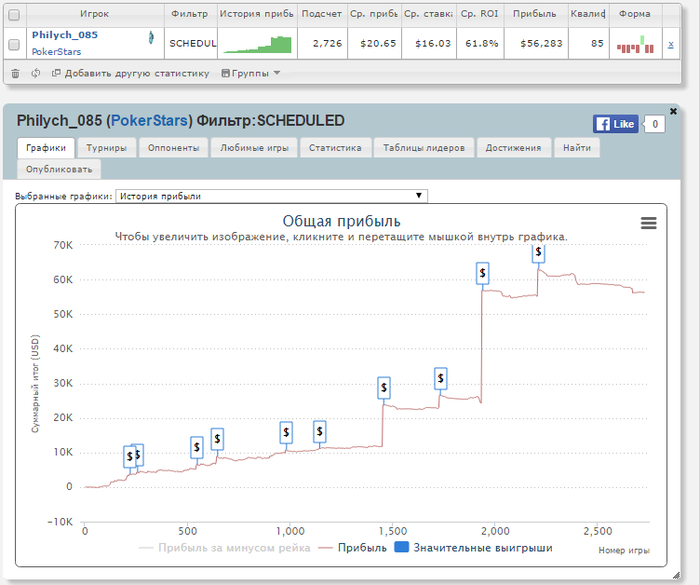Toggle the Прибыль за минусом рейка legend

[225, 548]
